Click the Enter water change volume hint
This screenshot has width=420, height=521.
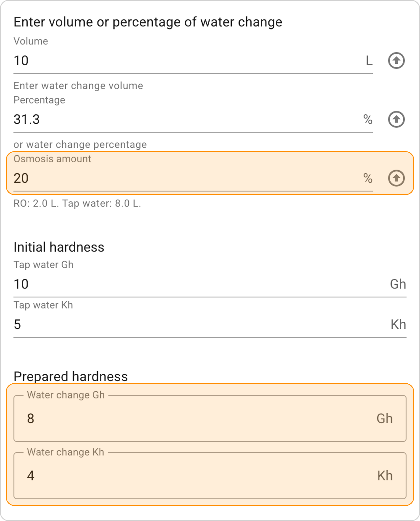(78, 86)
